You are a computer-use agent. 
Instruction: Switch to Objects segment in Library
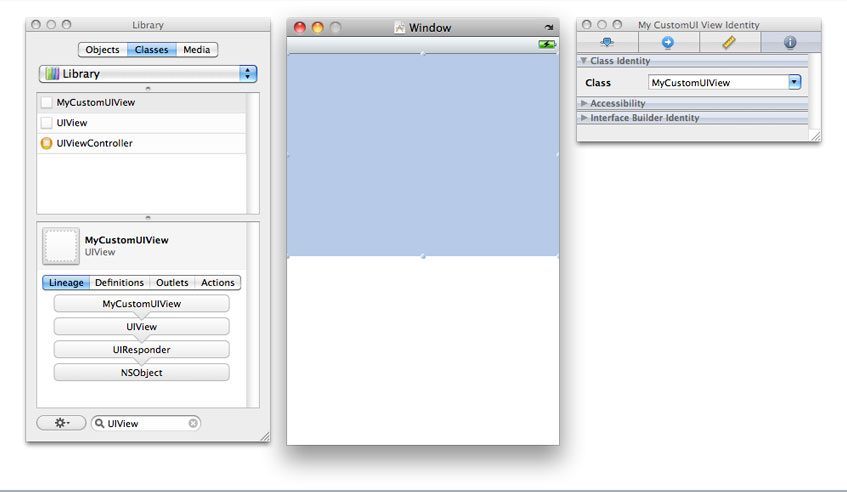tap(102, 50)
